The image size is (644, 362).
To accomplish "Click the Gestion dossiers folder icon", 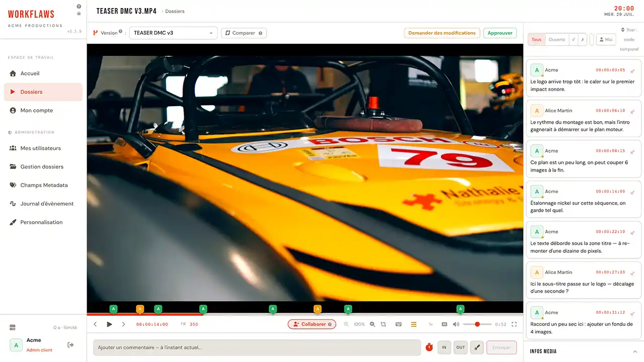I will click(x=13, y=167).
